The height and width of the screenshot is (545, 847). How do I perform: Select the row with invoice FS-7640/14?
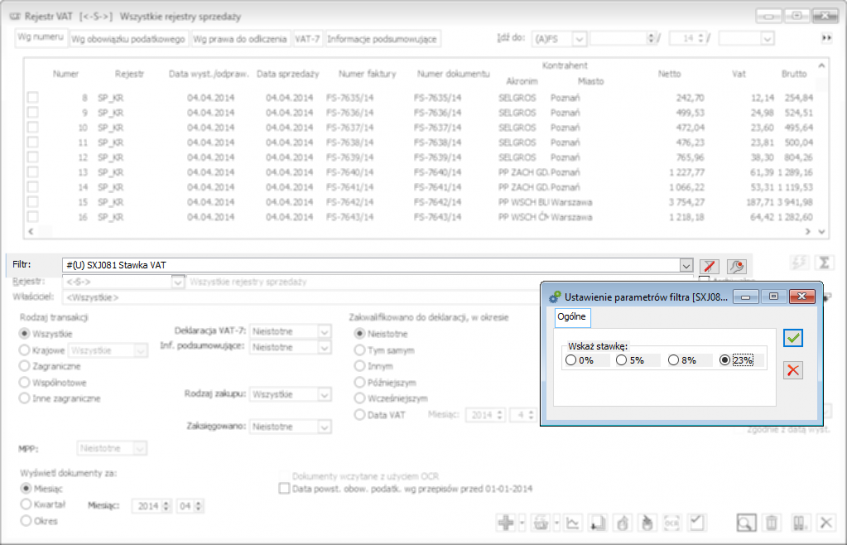pyautogui.click(x=421, y=172)
